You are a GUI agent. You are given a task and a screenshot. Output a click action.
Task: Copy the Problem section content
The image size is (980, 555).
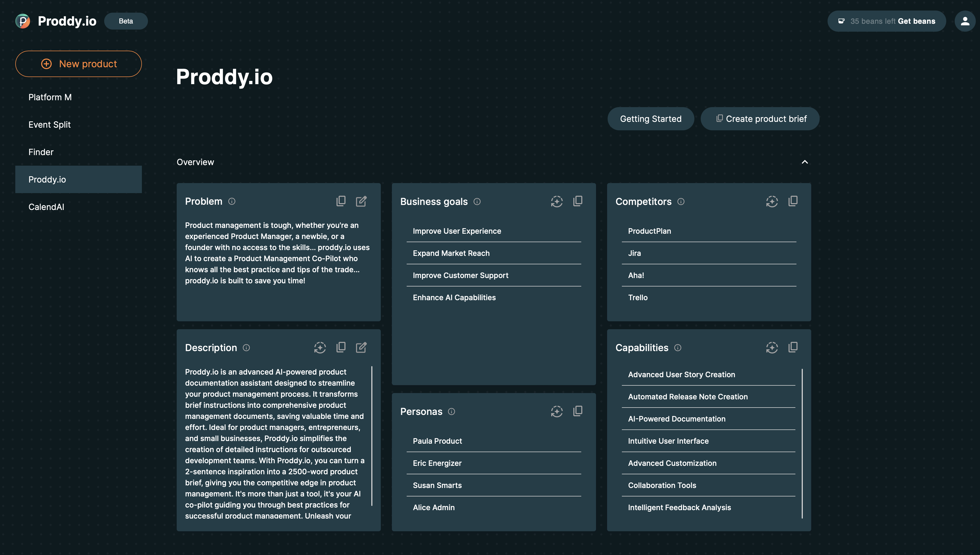(x=341, y=201)
